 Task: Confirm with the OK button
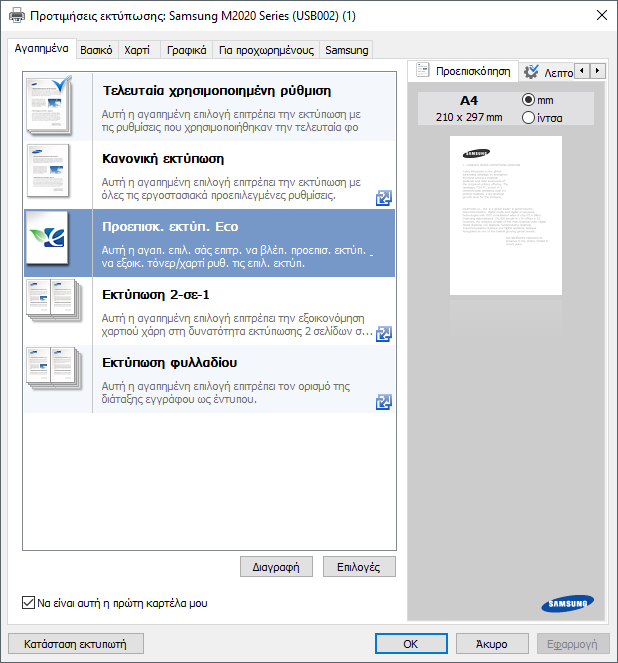[411, 644]
